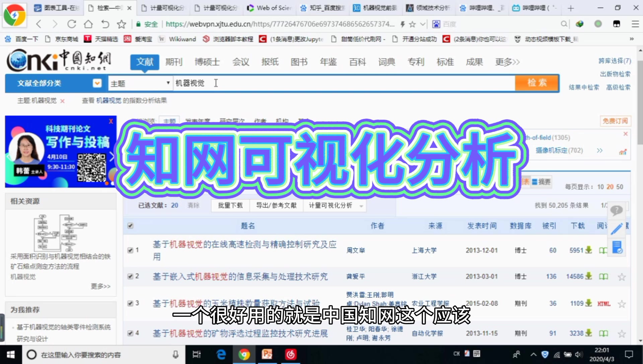Uncheck the checkbox for result 4
This screenshot has width=643, height=364.
click(130, 333)
